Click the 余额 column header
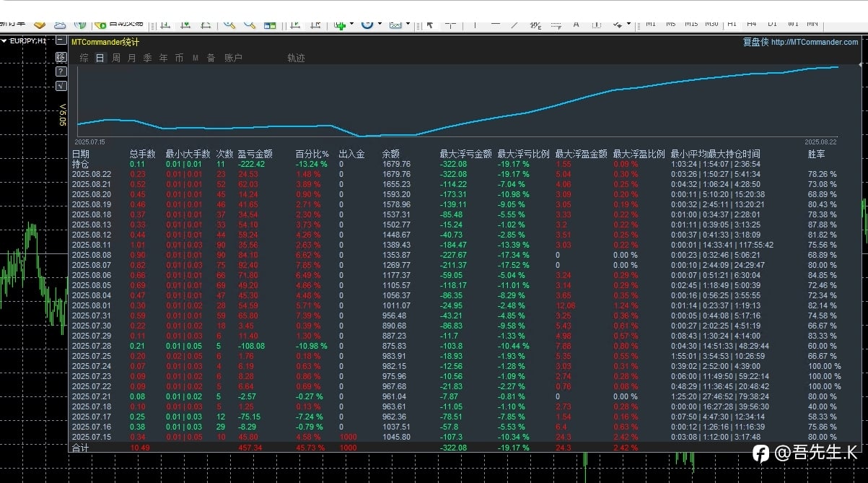868x483 pixels. click(391, 154)
